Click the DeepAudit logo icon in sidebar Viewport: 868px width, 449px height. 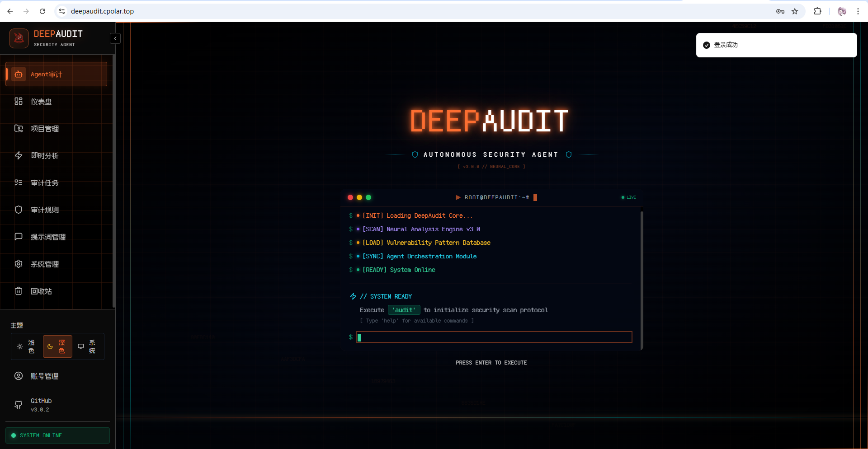coord(19,38)
